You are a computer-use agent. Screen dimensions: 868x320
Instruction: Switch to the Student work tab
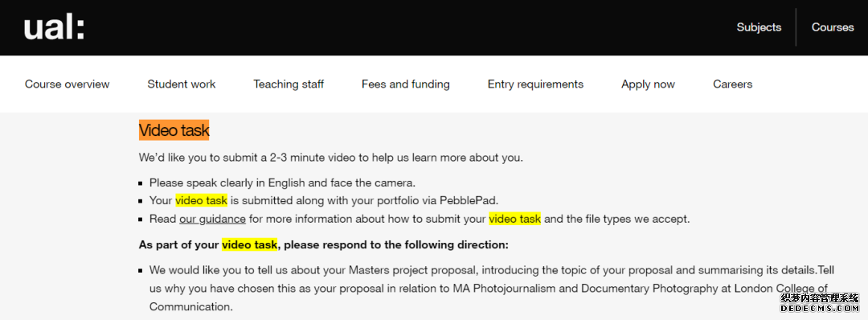[181, 84]
